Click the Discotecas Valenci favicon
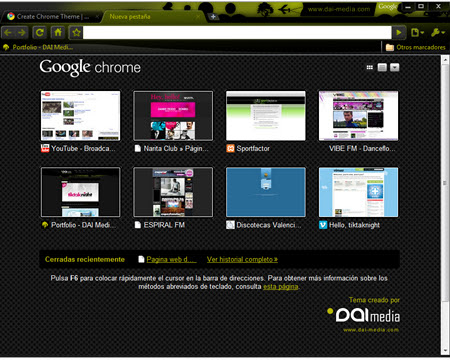This screenshot has width=450, height=360. click(x=230, y=225)
